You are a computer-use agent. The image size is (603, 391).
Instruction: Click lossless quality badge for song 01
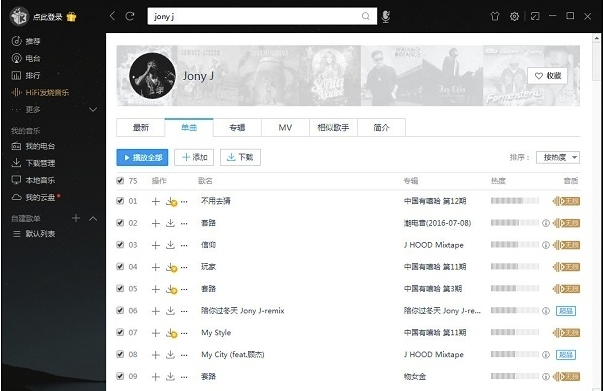[x=566, y=201]
